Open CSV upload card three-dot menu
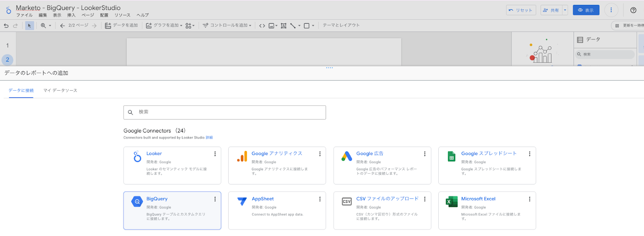The height and width of the screenshot is (236, 644). [425, 199]
